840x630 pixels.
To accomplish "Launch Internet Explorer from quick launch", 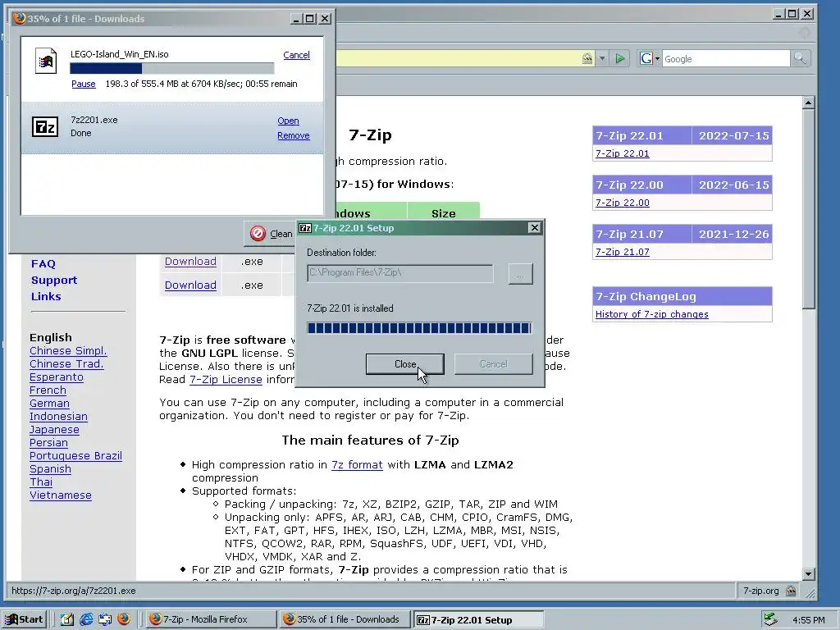I will tap(86, 619).
